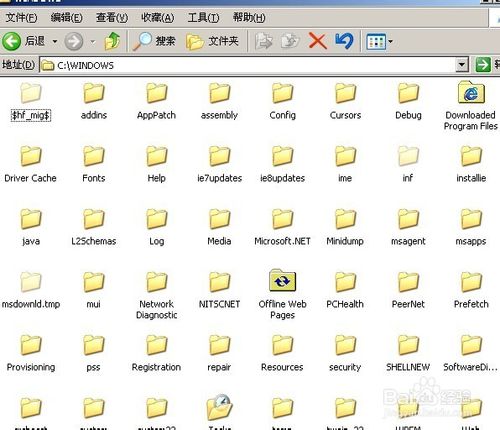The image size is (500, 430).
Task: Select the Debug folder
Action: [x=408, y=102]
